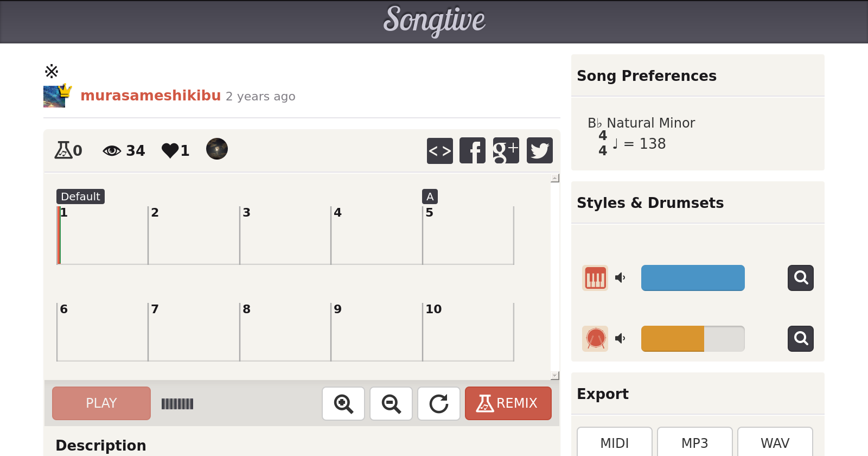
Task: Share song on Facebook
Action: tap(473, 150)
